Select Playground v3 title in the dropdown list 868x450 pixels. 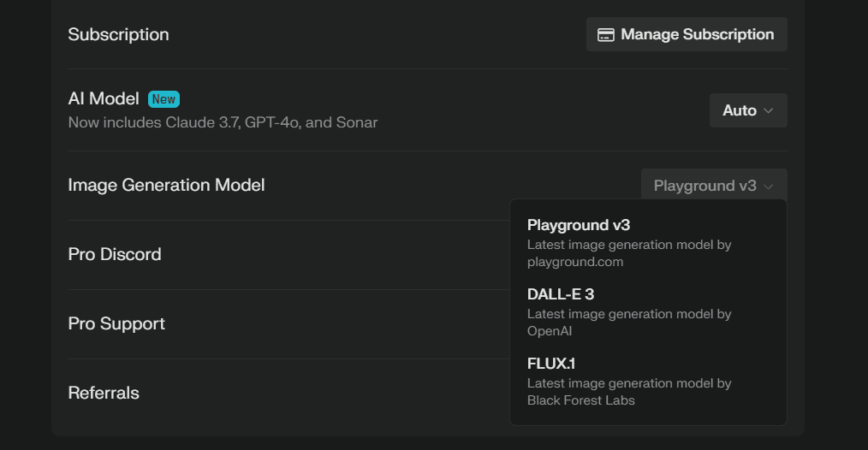tap(579, 225)
